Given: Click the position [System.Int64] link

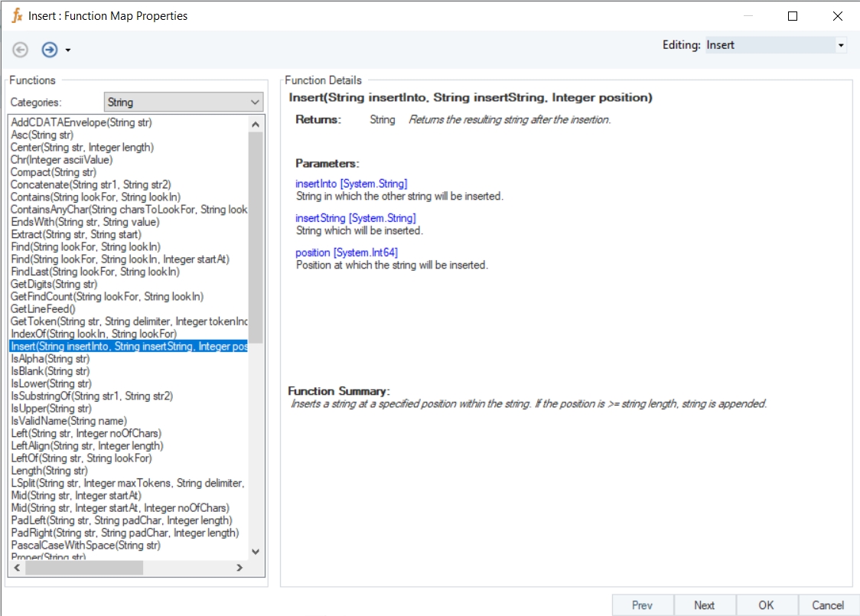Looking at the screenshot, I should 347,253.
